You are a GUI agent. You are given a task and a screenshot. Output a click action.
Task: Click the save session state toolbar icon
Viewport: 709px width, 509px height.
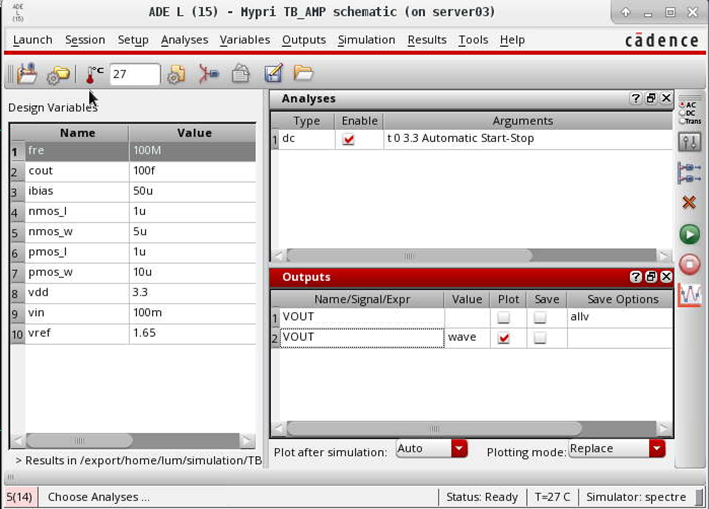click(x=27, y=74)
